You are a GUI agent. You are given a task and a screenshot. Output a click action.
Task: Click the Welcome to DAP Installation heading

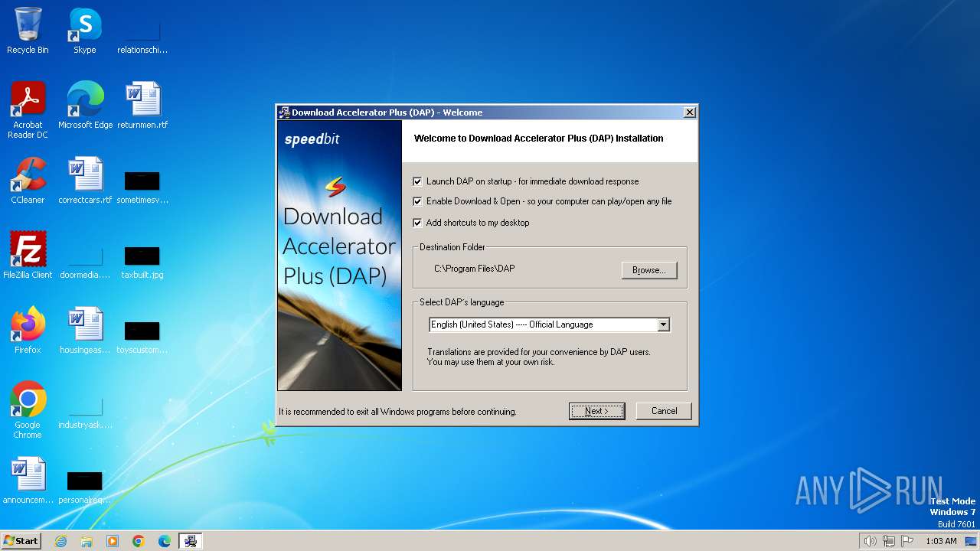(538, 139)
